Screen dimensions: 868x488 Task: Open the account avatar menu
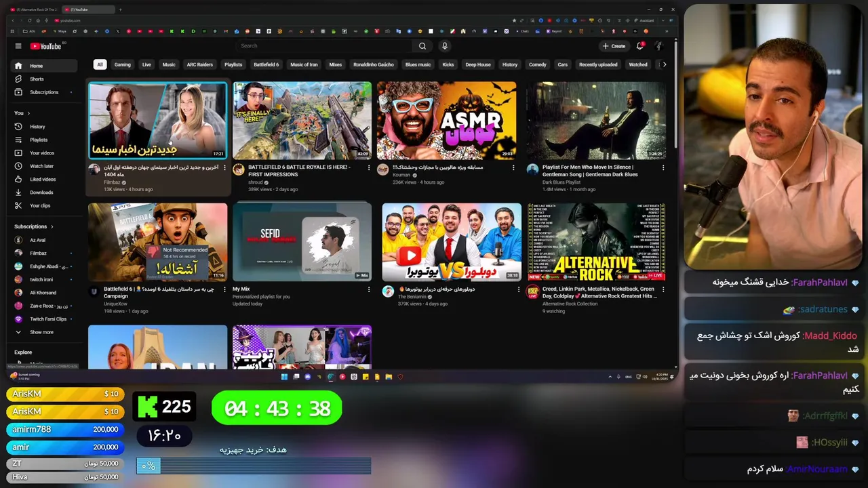pos(658,46)
